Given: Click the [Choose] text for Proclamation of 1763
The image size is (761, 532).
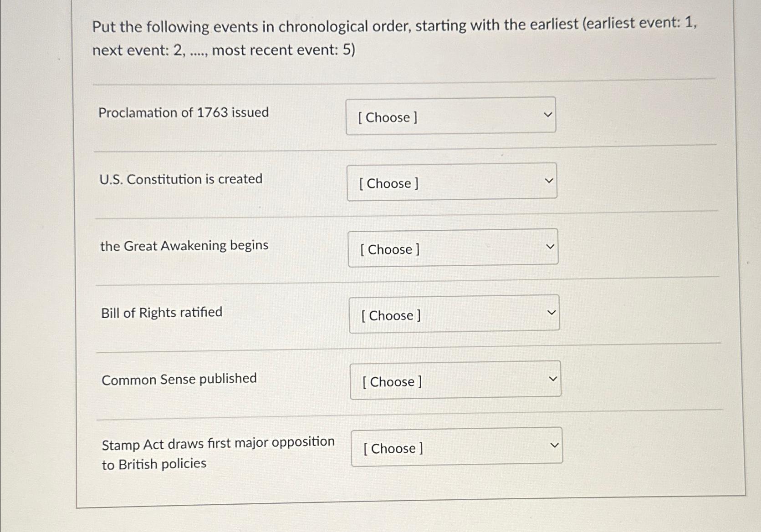Looking at the screenshot, I should (388, 118).
